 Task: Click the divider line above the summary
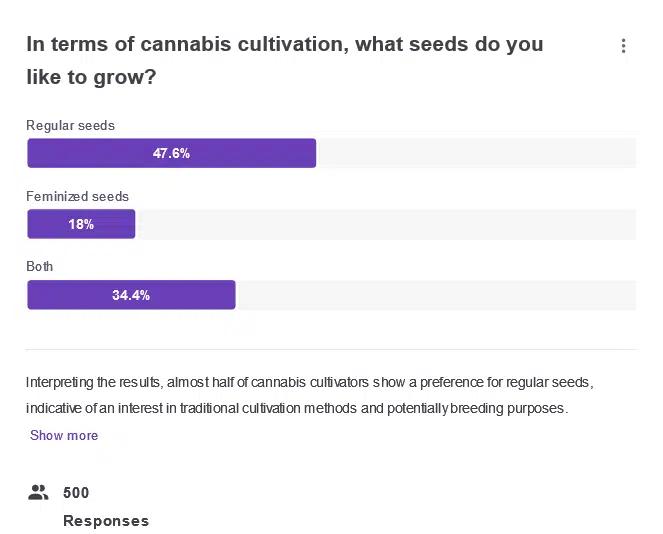pos(331,350)
